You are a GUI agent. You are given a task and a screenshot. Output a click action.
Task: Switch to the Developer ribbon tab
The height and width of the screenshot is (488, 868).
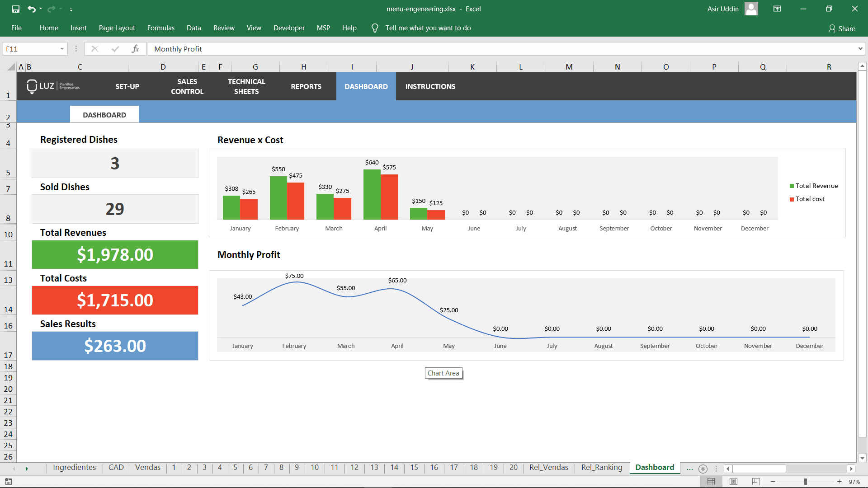288,28
